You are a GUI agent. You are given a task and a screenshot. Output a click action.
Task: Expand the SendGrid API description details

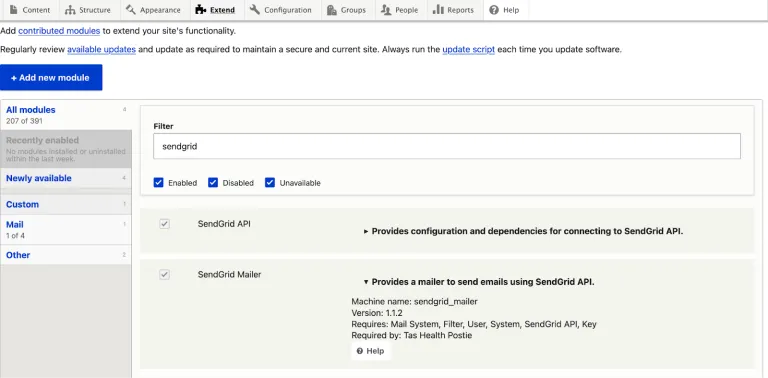pyautogui.click(x=523, y=231)
